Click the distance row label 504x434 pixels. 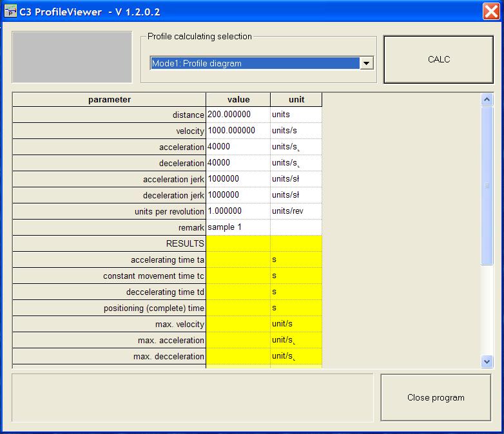pos(110,115)
